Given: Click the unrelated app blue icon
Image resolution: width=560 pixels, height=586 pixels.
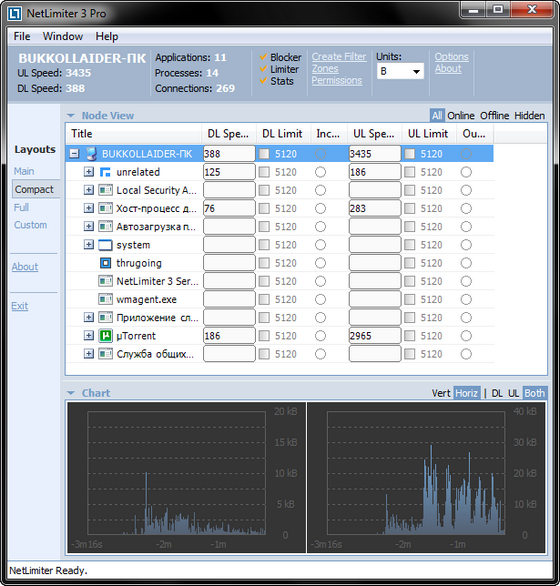Looking at the screenshot, I should (x=105, y=172).
